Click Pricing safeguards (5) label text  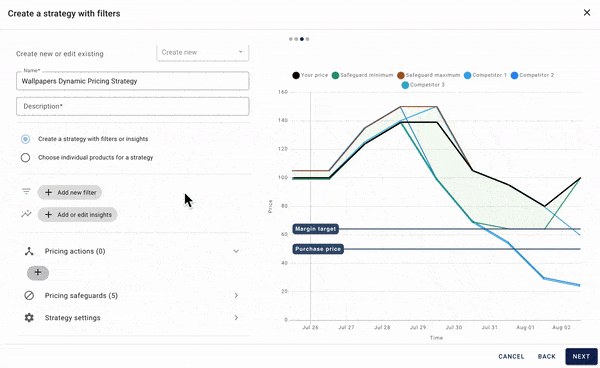pos(81,295)
